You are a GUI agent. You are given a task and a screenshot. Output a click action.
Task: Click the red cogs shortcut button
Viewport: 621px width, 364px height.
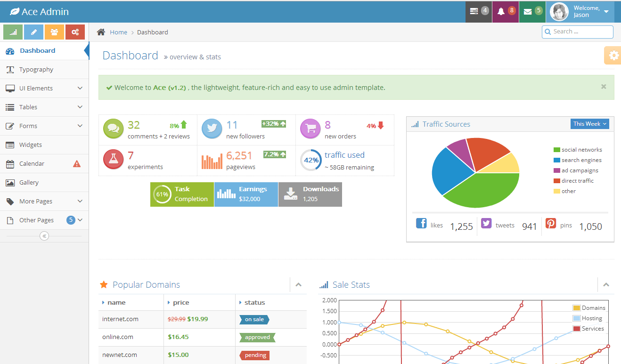(75, 32)
